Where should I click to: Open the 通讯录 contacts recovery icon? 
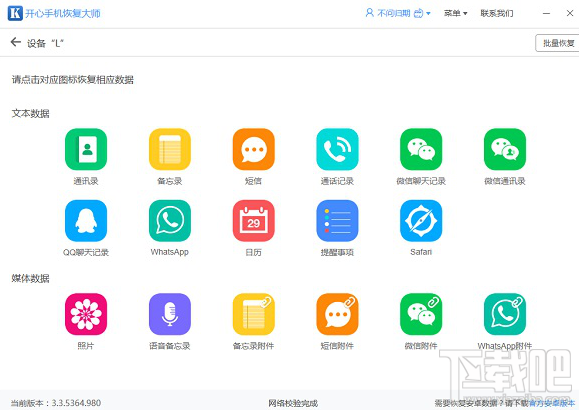click(x=86, y=149)
